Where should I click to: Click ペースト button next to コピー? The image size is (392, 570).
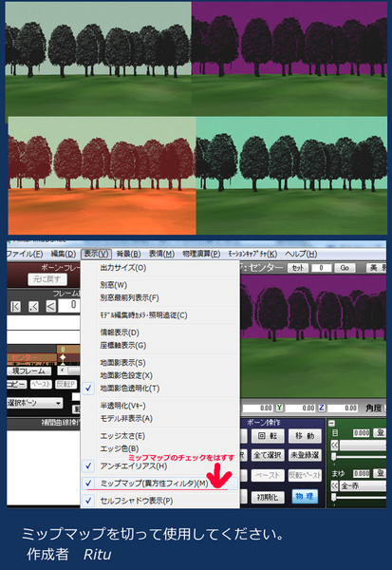coord(41,384)
